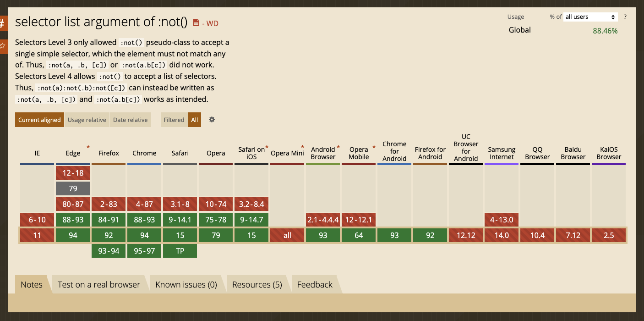Select Firefox column header
The image size is (644, 321).
click(x=109, y=153)
